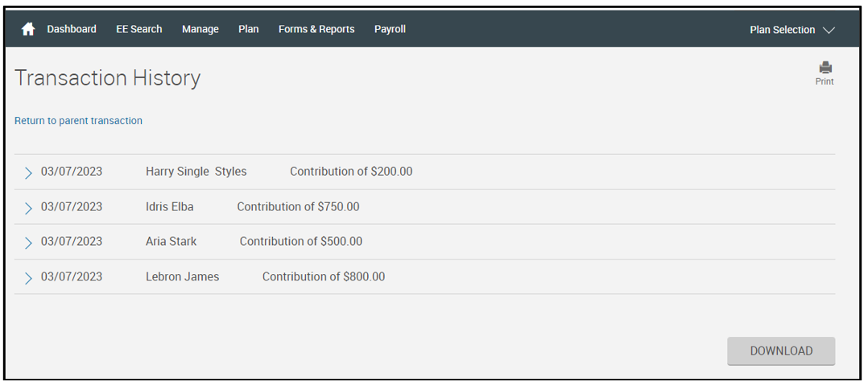Open the Plan Selection dropdown
This screenshot has height=386, width=868.
click(792, 30)
